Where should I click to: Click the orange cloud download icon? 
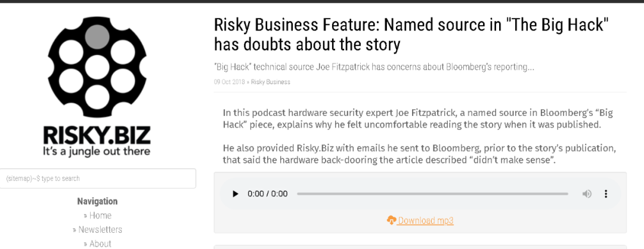tap(391, 220)
